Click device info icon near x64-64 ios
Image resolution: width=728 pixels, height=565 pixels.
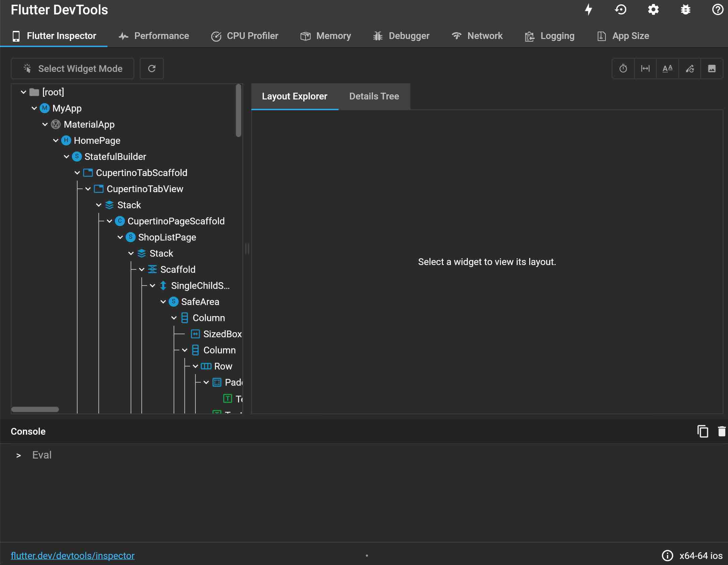click(667, 556)
